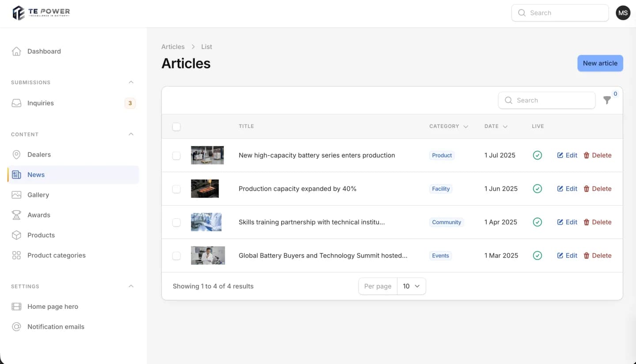Open Inquiries in sidebar
Image resolution: width=636 pixels, height=364 pixels.
[73, 103]
